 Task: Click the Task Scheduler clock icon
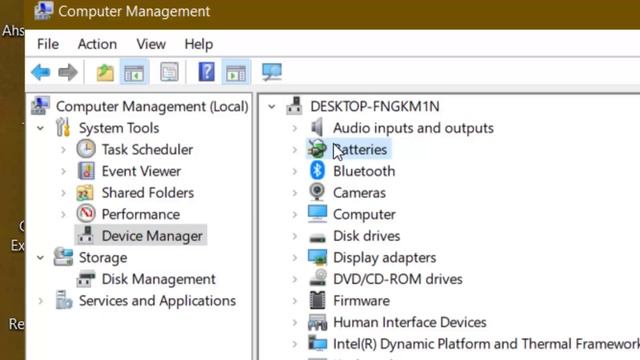pos(86,149)
